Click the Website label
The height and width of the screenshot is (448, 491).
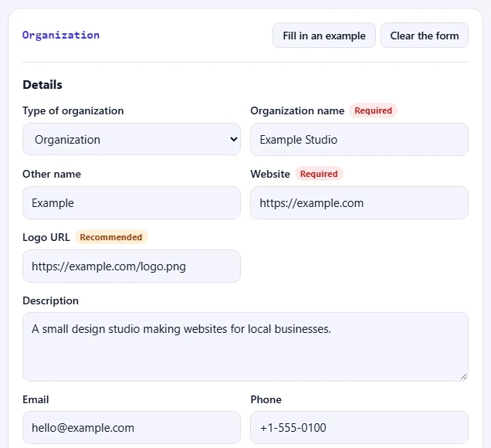coord(270,174)
